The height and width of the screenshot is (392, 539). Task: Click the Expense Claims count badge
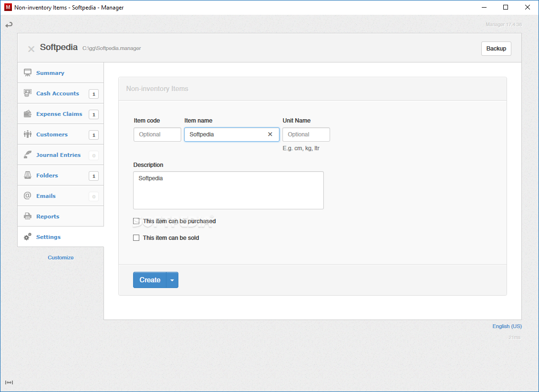(93, 114)
